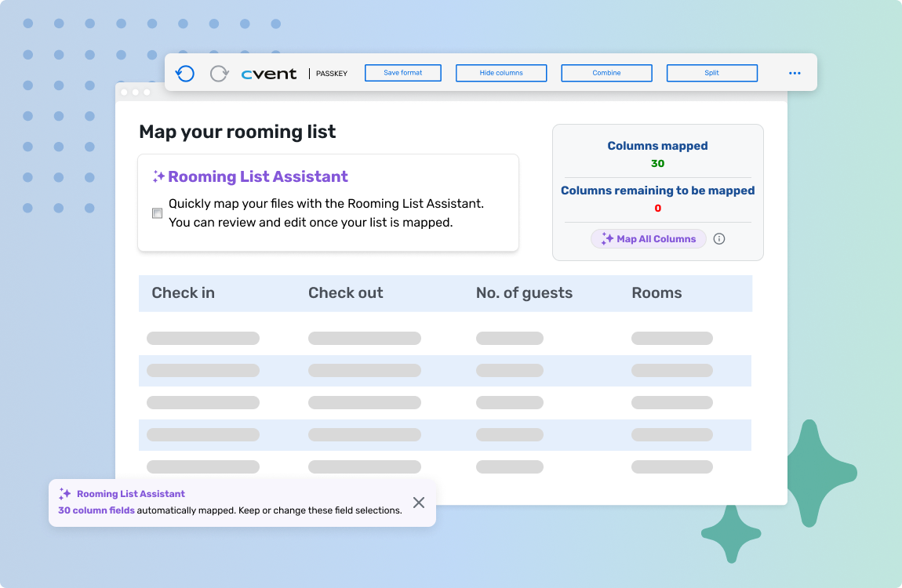Viewport: 902px width, 588px height.
Task: Click the gray redo arrow icon
Action: tap(219, 72)
